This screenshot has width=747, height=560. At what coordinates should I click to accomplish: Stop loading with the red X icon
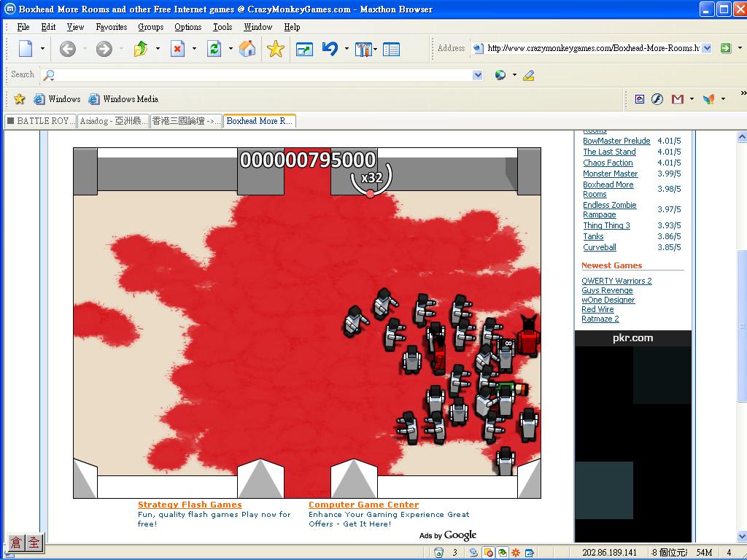[178, 49]
